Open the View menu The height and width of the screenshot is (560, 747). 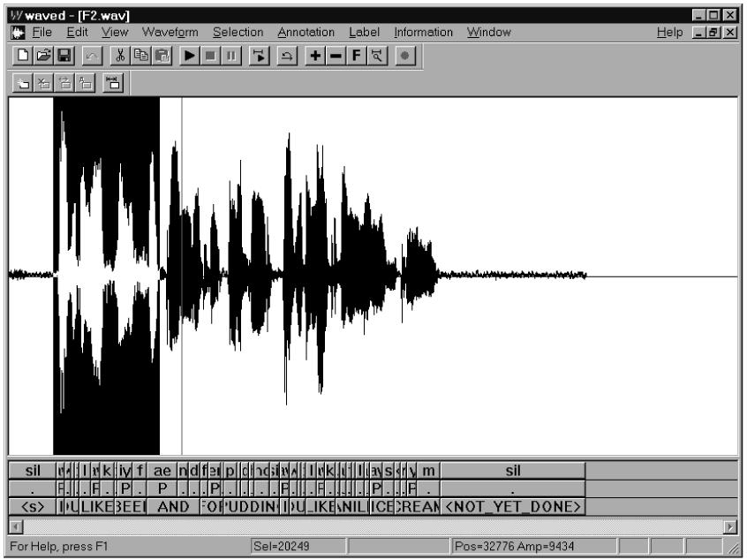(115, 33)
